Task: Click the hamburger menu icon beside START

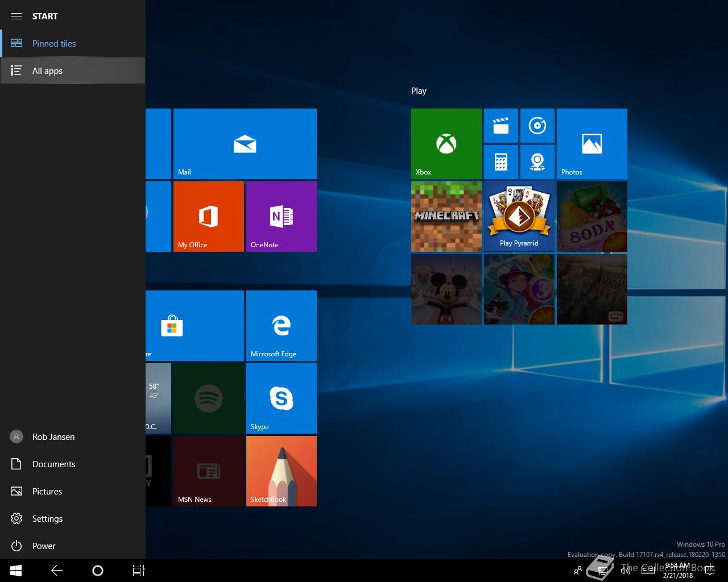Action: (16, 16)
